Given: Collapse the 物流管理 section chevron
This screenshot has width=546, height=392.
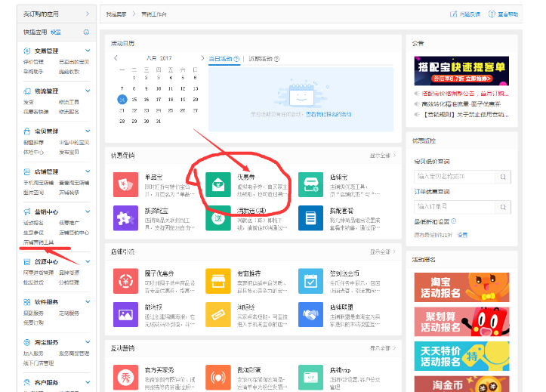Looking at the screenshot, I should [88, 91].
